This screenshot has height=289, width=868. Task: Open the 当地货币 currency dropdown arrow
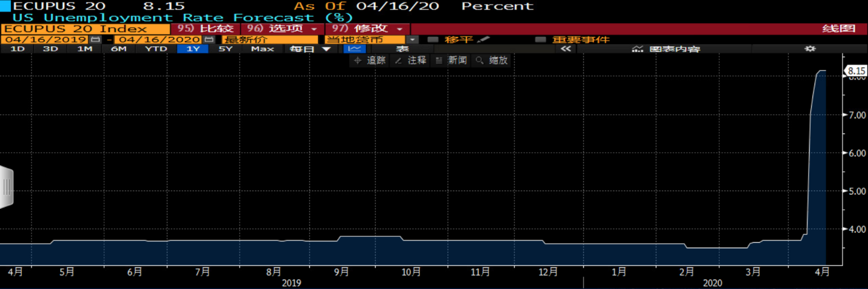pos(412,39)
